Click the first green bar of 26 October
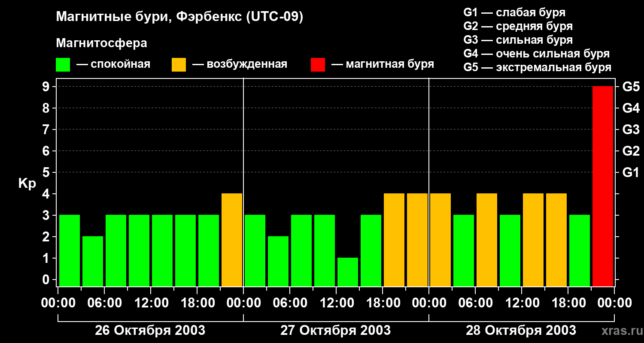Image resolution: width=644 pixels, height=343 pixels. click(70, 250)
